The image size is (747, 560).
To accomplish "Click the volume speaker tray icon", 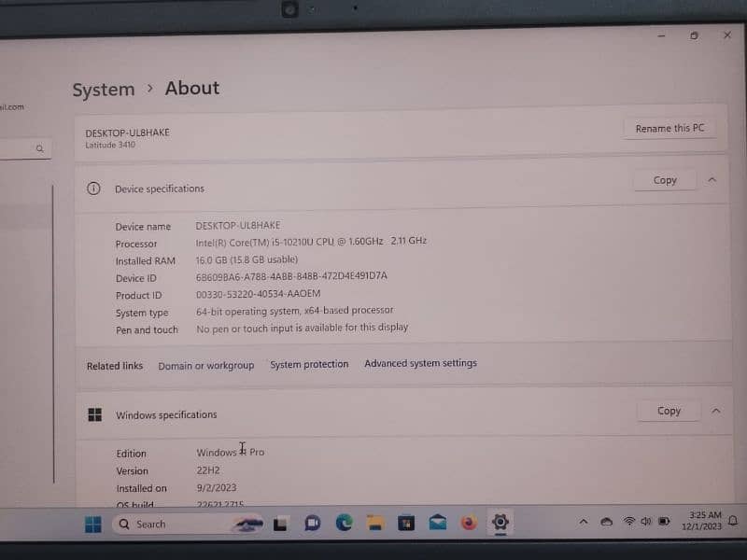I will click(x=645, y=522).
